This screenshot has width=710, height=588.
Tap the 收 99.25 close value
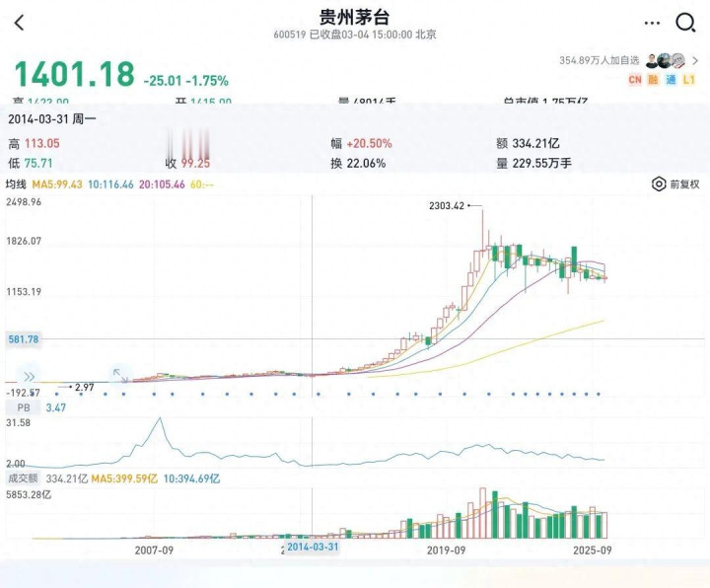click(187, 163)
